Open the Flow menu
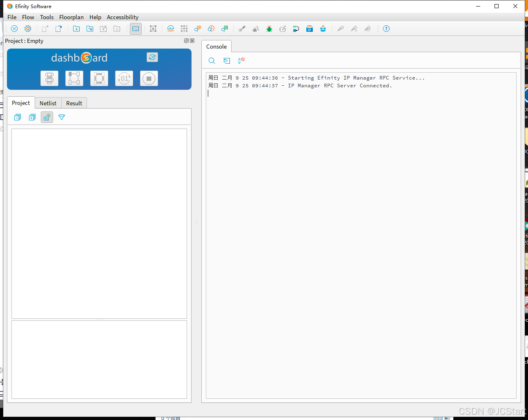Viewport: 528px width, 420px height. click(x=28, y=17)
